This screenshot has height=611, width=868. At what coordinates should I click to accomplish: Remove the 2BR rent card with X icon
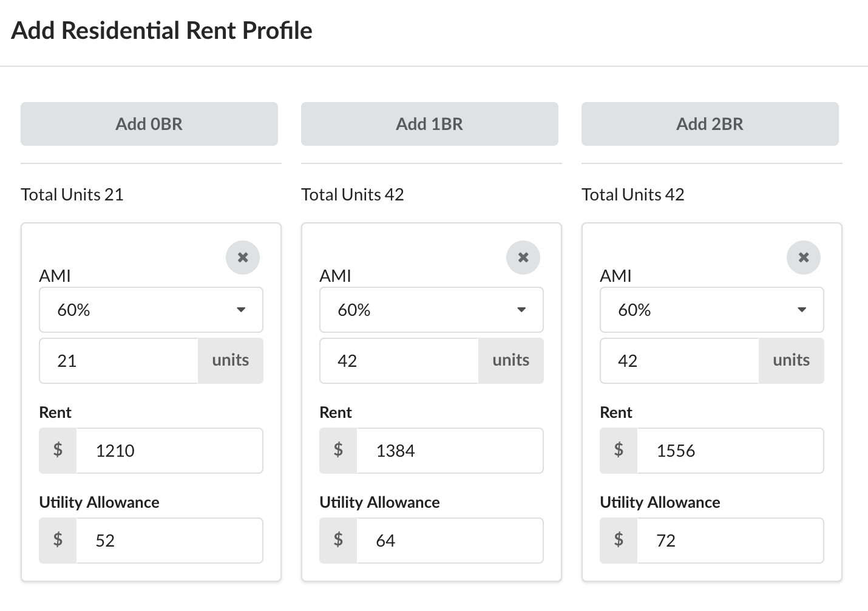[x=804, y=258]
